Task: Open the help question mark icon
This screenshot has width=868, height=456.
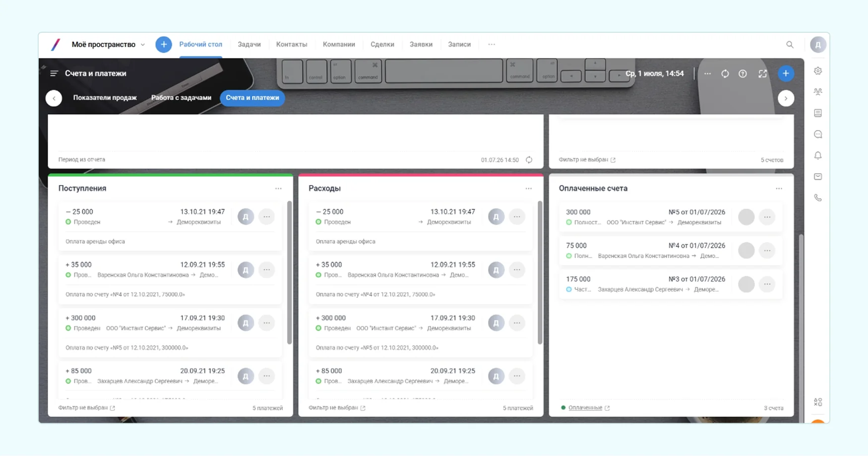Action: coord(743,73)
